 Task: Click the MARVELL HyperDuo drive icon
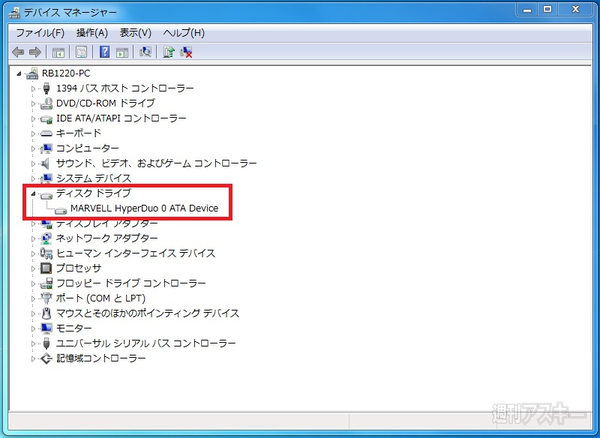pos(60,210)
